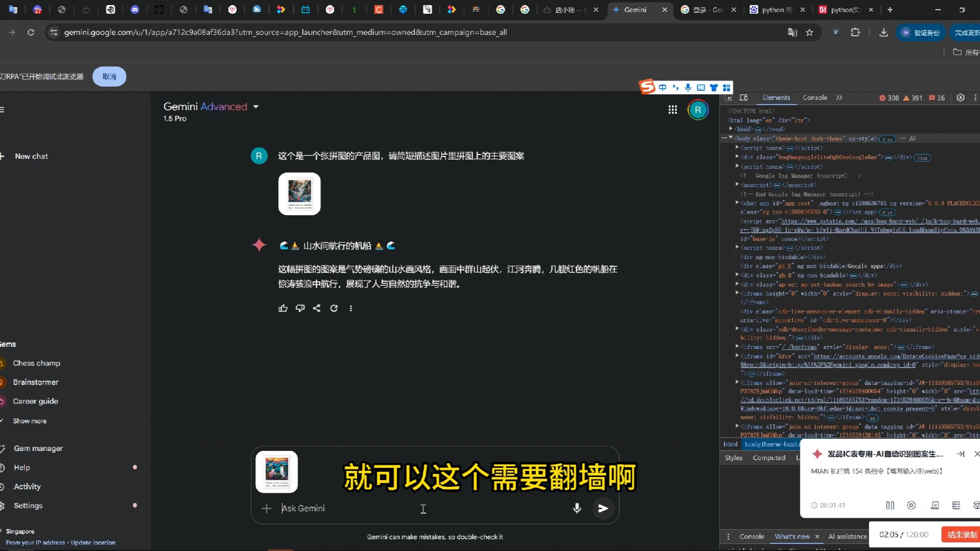Open DevTools settings gear icon
Viewport: 980px width, 551px height.
960,97
